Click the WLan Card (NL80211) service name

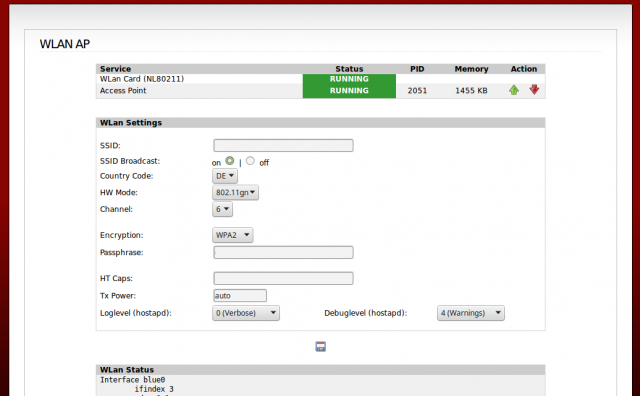(142, 79)
